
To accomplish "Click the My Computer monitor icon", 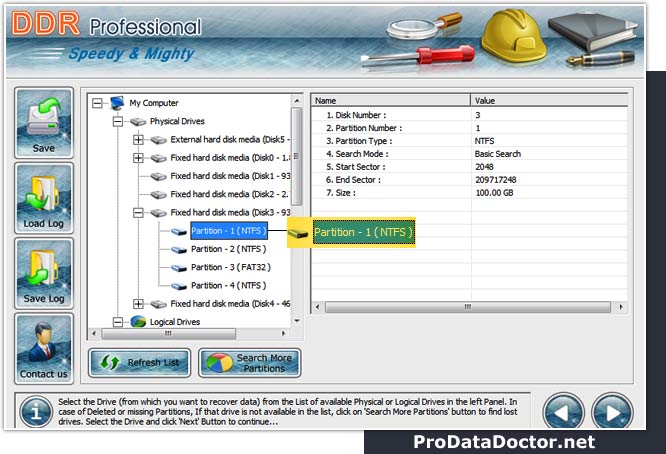I will pyautogui.click(x=117, y=103).
